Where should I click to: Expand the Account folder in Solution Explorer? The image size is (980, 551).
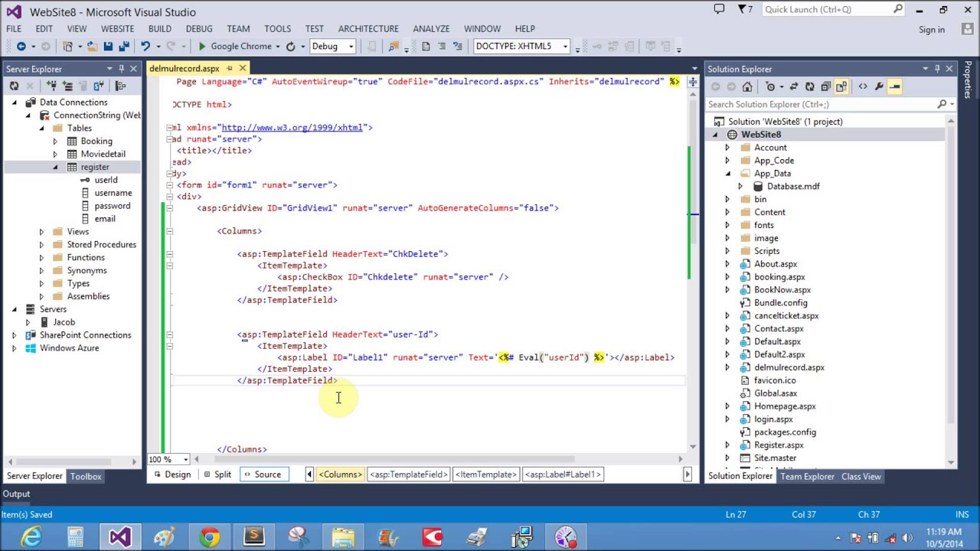(x=727, y=148)
